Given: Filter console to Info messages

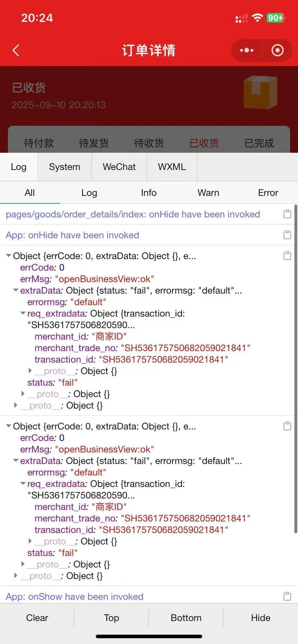Looking at the screenshot, I should [x=149, y=193].
